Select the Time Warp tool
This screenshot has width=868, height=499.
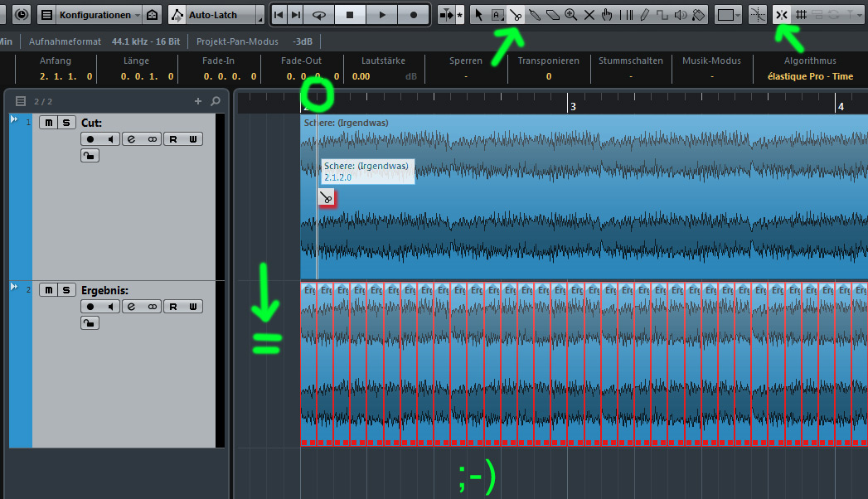coord(626,15)
